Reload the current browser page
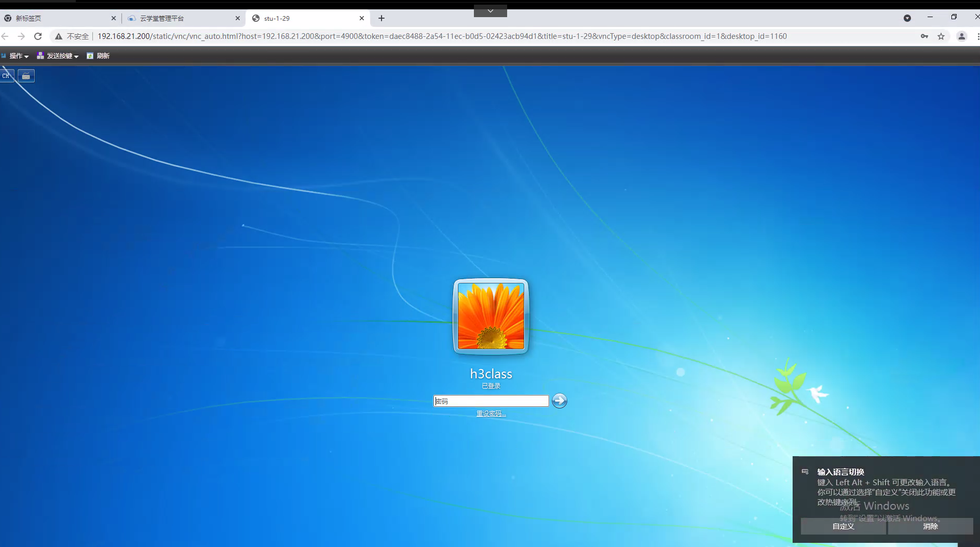Viewport: 980px width, 547px height. pyautogui.click(x=38, y=36)
